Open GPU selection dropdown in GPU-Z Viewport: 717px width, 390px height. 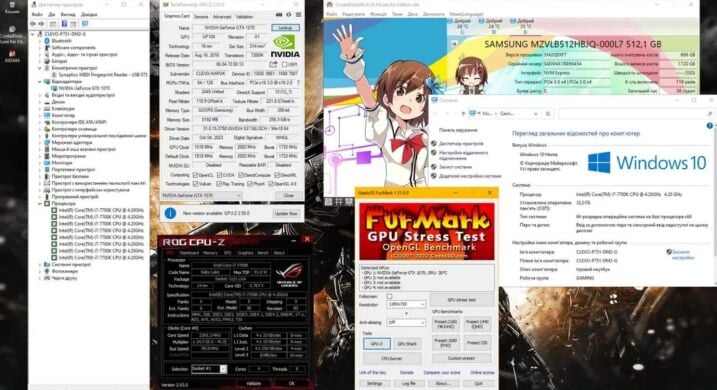tap(202, 195)
